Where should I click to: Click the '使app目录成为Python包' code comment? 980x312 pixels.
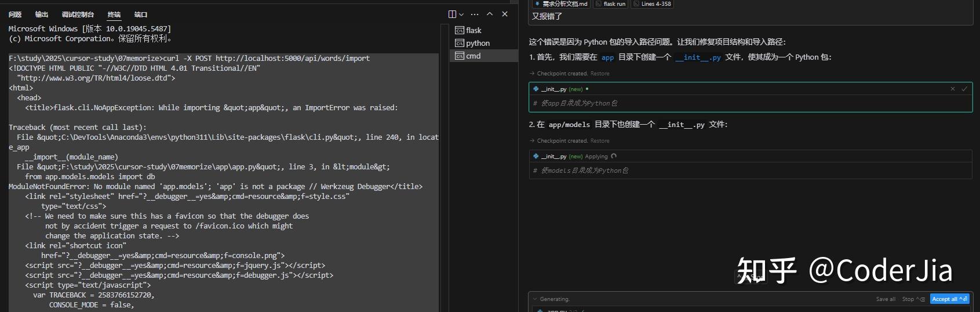pyautogui.click(x=575, y=103)
